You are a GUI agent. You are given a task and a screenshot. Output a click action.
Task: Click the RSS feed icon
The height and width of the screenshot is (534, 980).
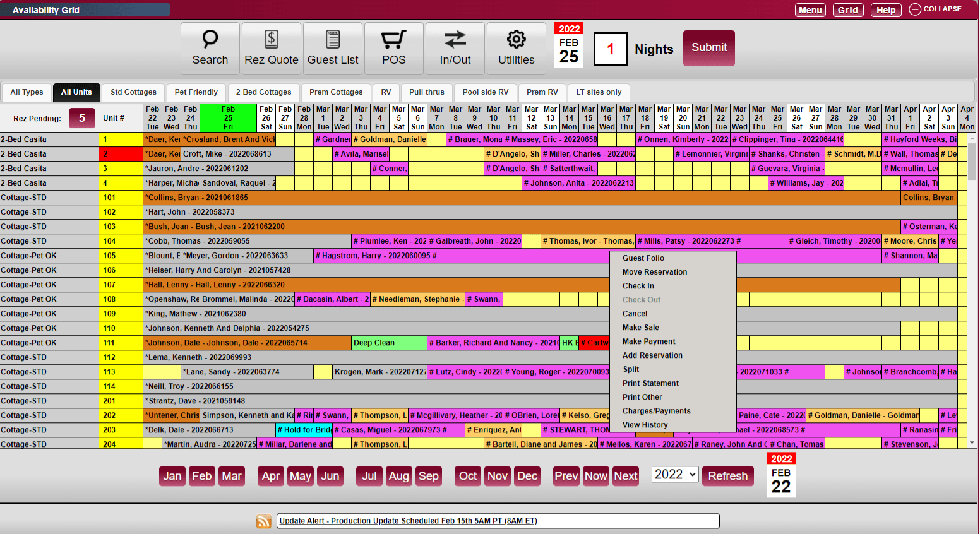tap(263, 521)
